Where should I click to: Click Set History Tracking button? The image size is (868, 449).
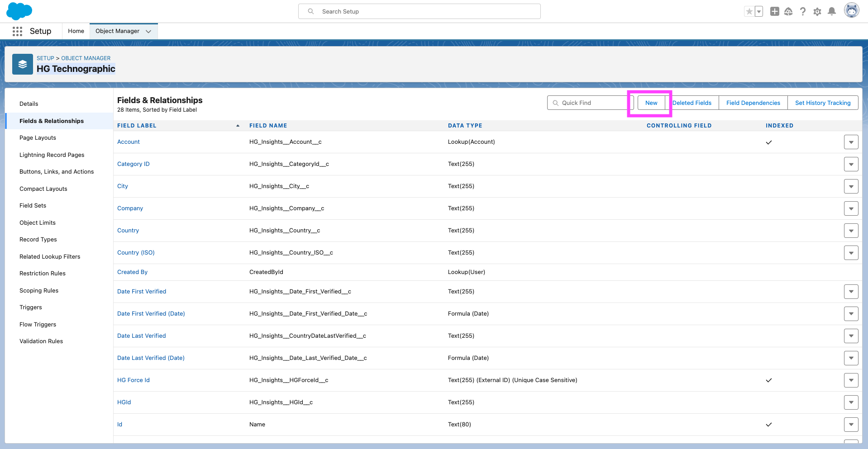(x=823, y=103)
